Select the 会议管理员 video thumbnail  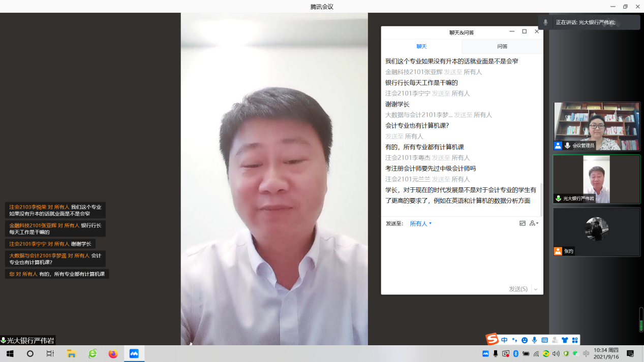596,126
